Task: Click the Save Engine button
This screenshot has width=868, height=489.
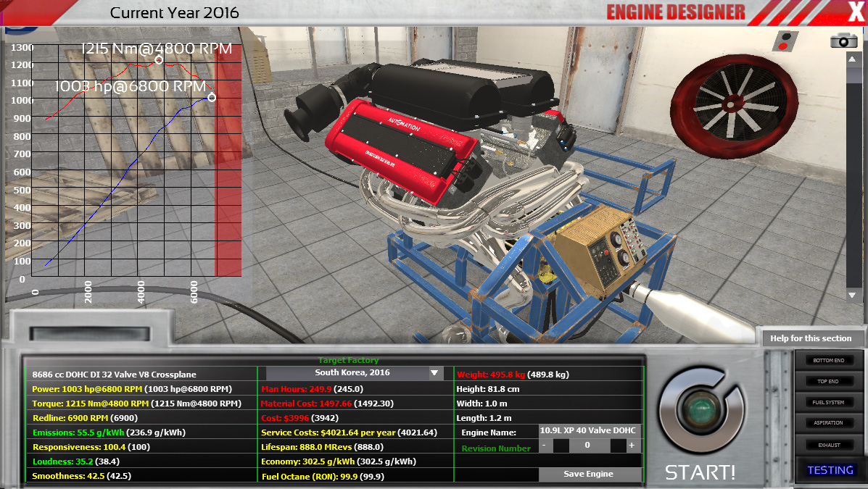Action: pos(588,474)
